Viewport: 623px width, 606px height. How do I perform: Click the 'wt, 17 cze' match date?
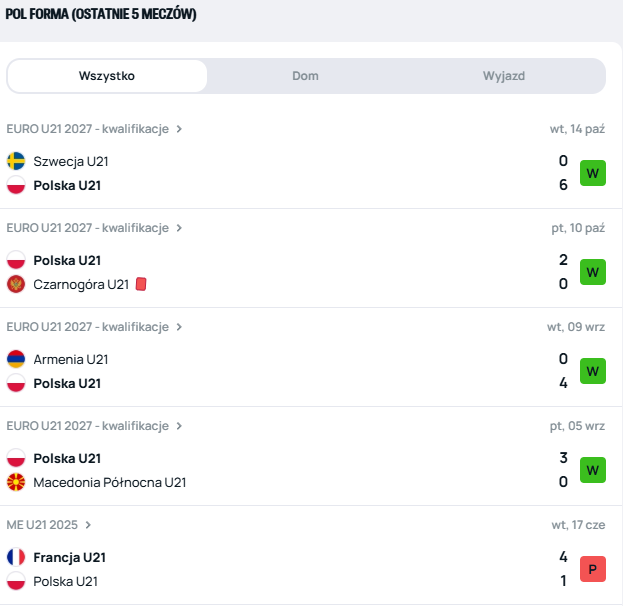click(x=577, y=524)
